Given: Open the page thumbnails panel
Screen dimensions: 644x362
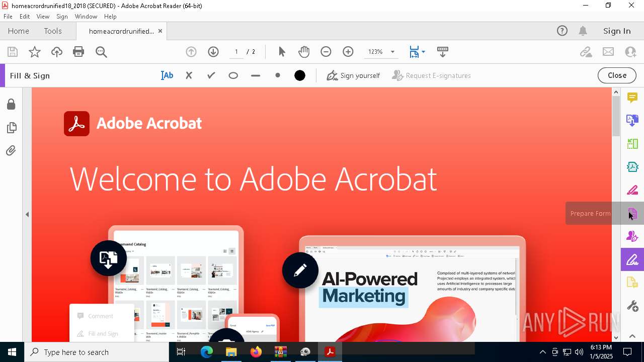Looking at the screenshot, I should (11, 128).
